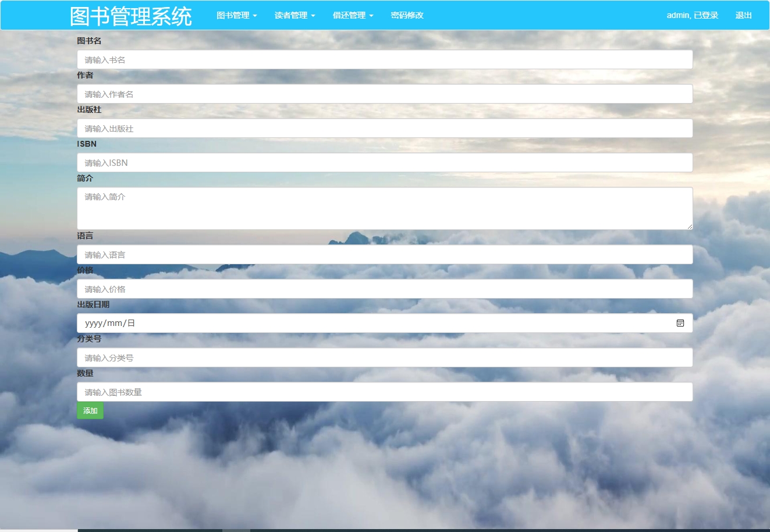Viewport: 770px width, 532px height.
Task: Expand the 借还管理 dropdown menu
Action: (352, 16)
